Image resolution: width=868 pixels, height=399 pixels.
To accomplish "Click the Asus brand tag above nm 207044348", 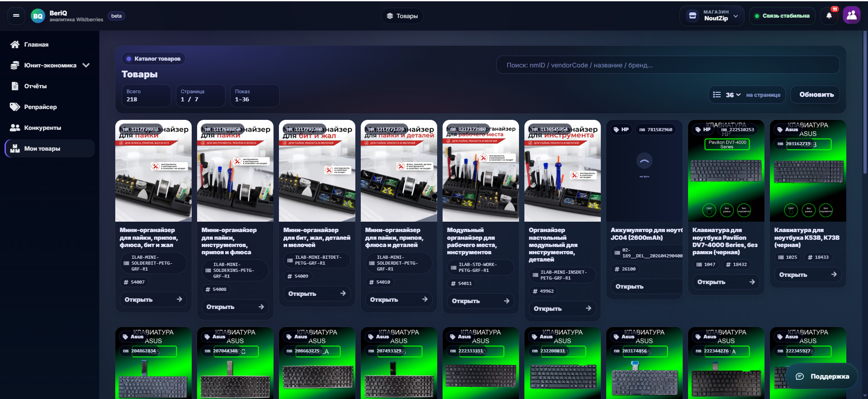I will (215, 337).
